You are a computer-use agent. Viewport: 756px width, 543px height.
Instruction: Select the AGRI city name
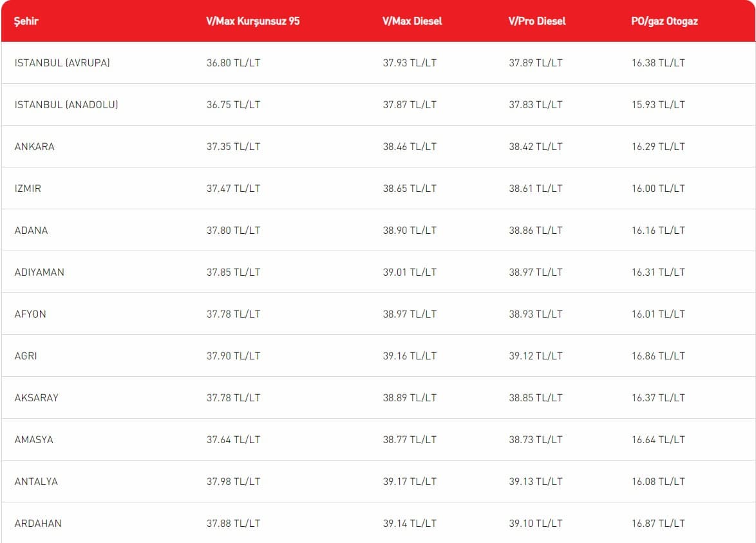tap(26, 356)
